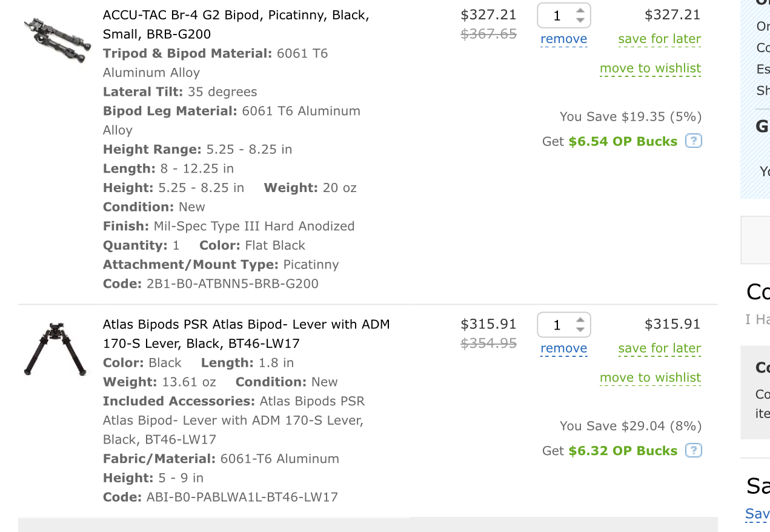Remove the Atlas bipod from cart
770x532 pixels.
(x=563, y=349)
